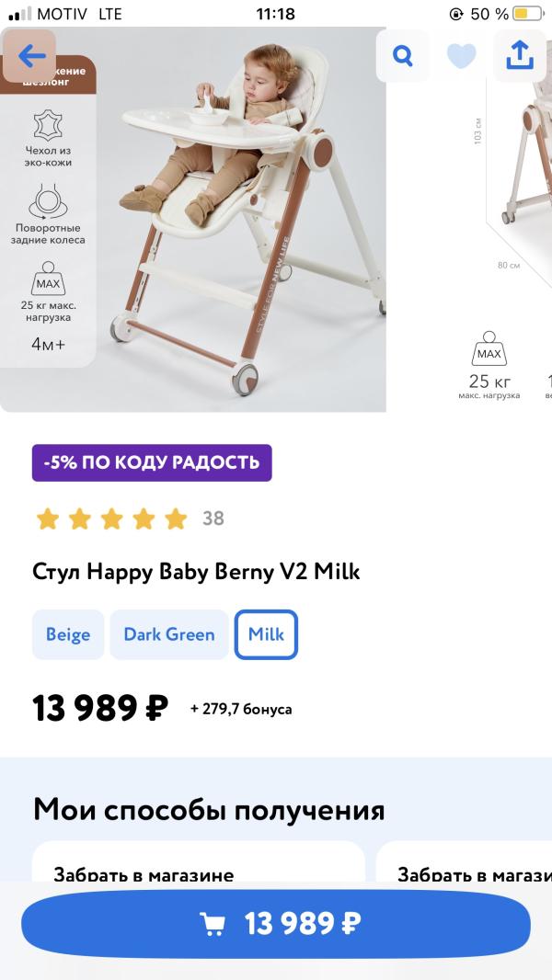This screenshot has width=552, height=980.
Task: Tap the +279,7 bonus label
Action: [x=241, y=709]
